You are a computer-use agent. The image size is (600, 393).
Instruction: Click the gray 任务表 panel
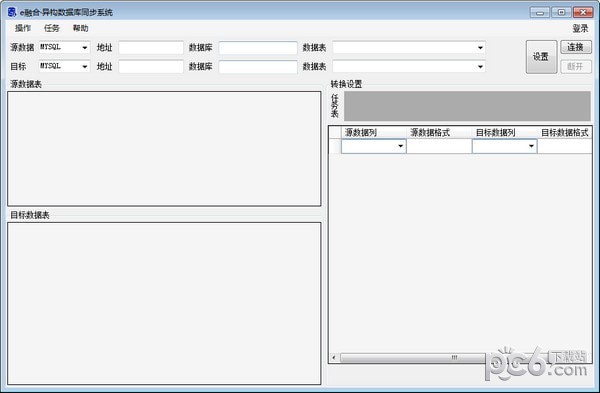click(x=467, y=106)
